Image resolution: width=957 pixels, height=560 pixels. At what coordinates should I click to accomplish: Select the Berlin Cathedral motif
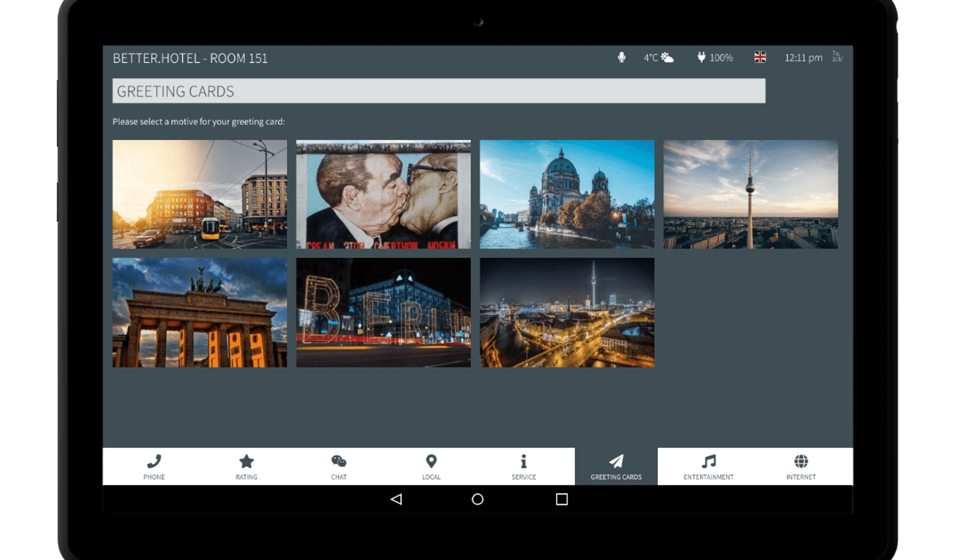[x=567, y=194]
